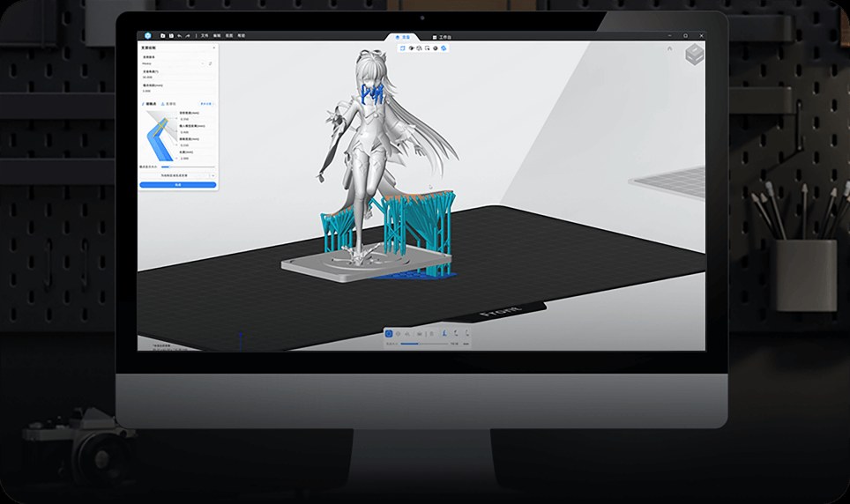Click the pencil edit icon beside preset dropdown
This screenshot has width=850, height=504.
click(x=211, y=63)
